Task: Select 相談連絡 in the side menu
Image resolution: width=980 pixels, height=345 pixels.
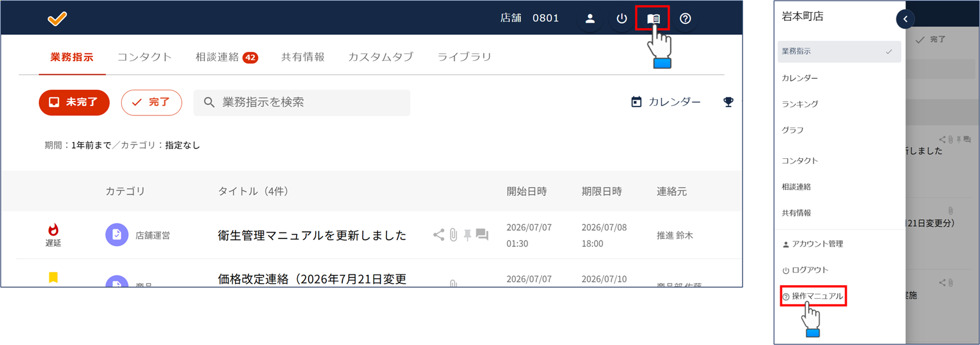Action: pos(796,187)
